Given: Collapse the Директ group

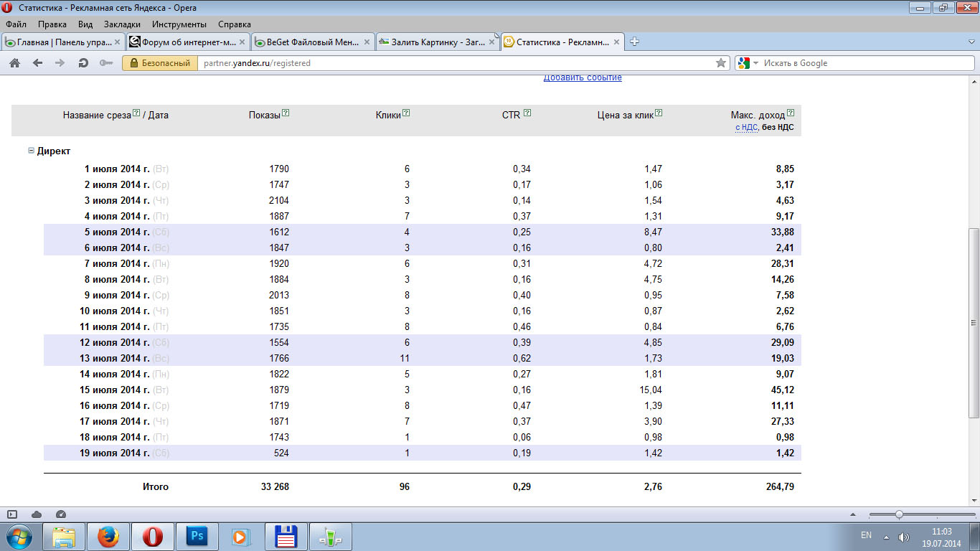Looking at the screenshot, I should click(x=31, y=151).
